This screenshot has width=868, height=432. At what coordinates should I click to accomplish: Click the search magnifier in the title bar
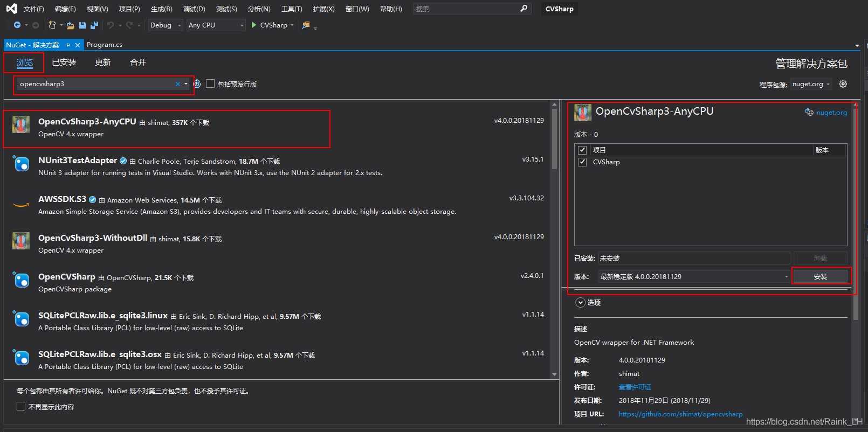[x=523, y=9]
